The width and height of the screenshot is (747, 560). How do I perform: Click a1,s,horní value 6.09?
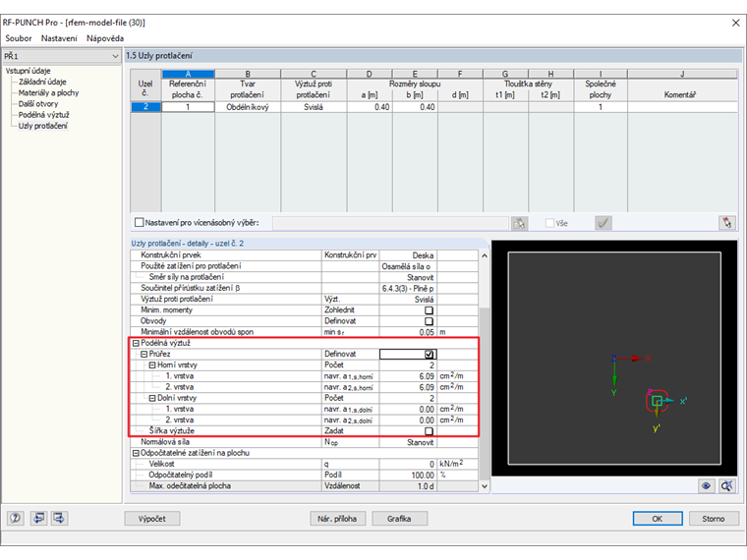(x=408, y=376)
